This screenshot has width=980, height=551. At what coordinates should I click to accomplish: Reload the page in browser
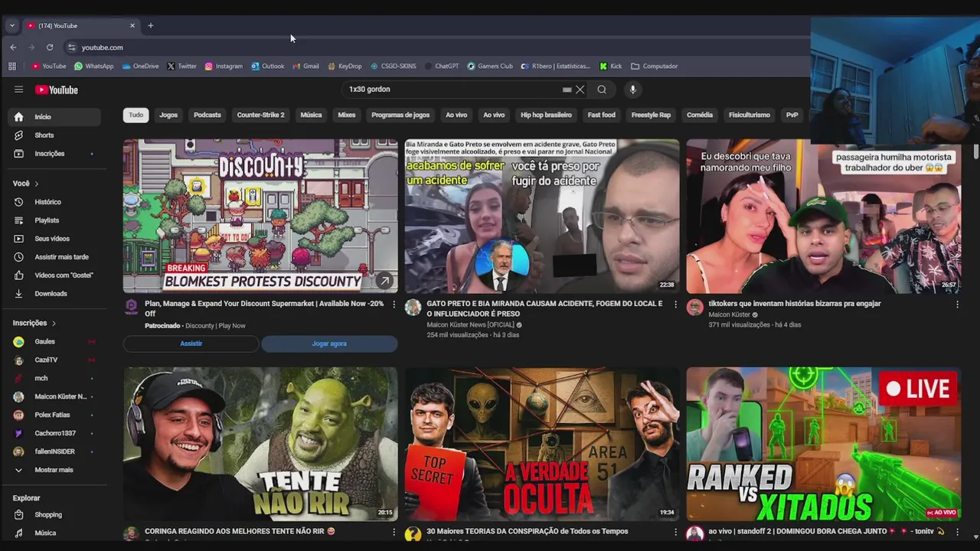click(x=50, y=47)
